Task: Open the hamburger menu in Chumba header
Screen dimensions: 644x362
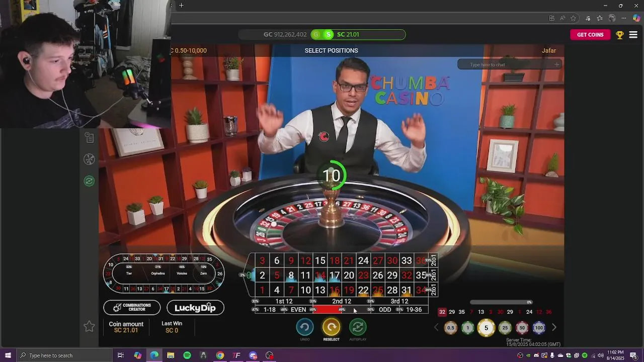Action: tap(633, 35)
